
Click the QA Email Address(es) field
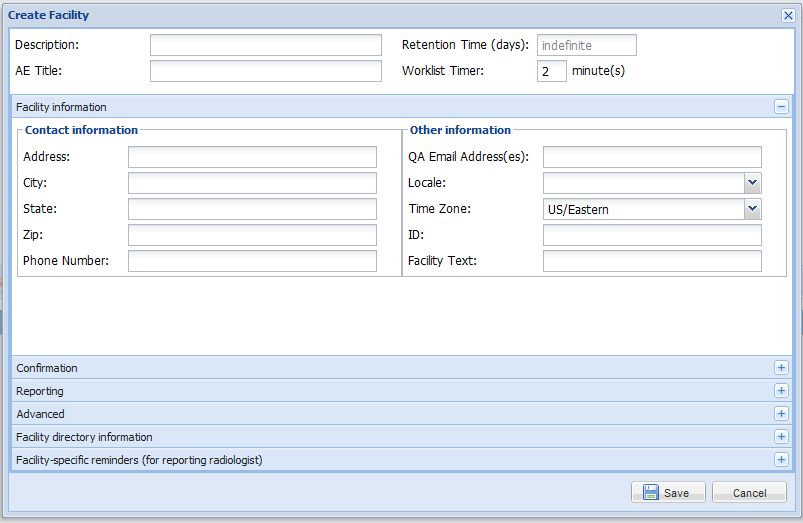pos(652,157)
